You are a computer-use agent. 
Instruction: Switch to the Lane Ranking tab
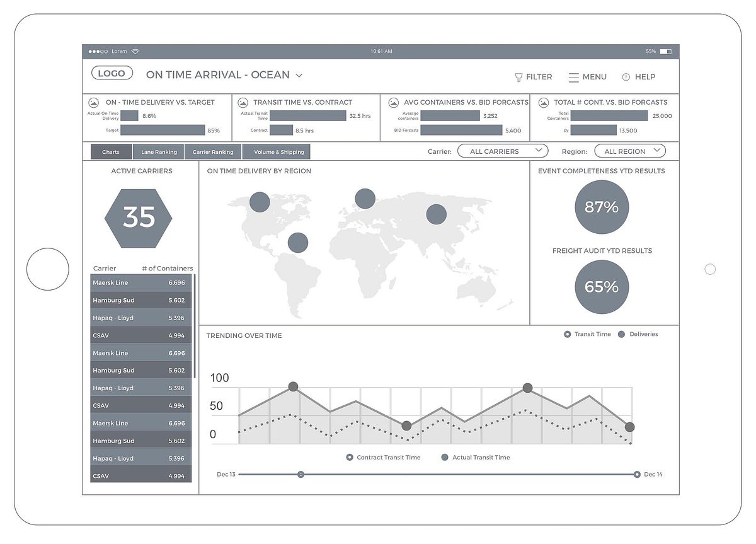point(159,152)
